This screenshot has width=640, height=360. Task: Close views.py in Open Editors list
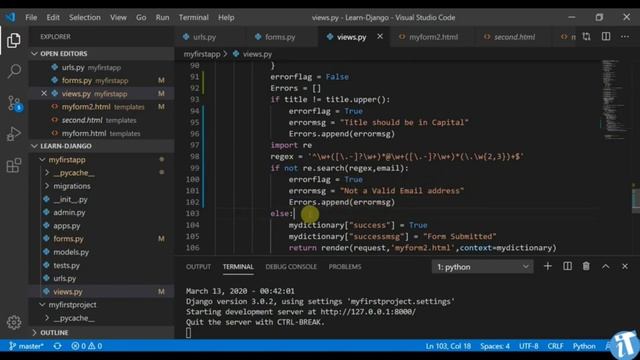[44, 93]
